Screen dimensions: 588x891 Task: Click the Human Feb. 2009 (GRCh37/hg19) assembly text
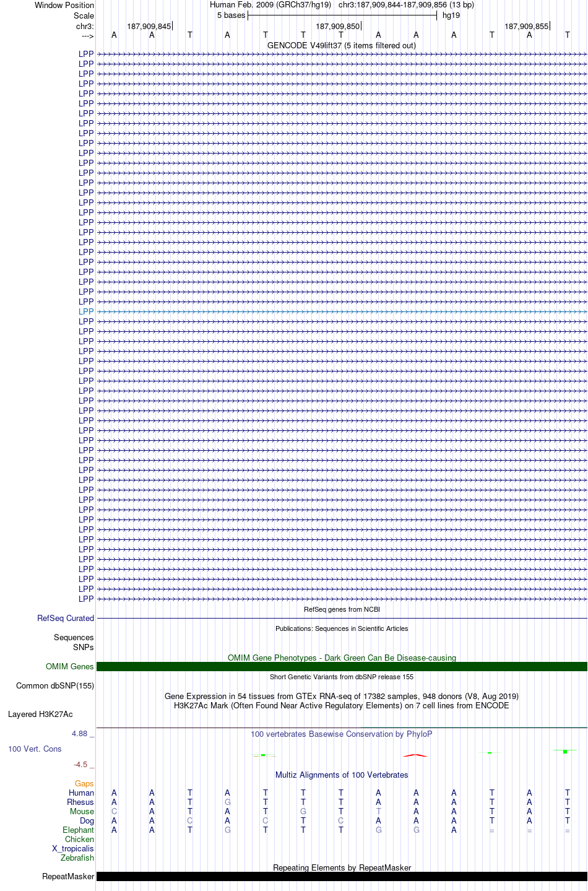270,5
